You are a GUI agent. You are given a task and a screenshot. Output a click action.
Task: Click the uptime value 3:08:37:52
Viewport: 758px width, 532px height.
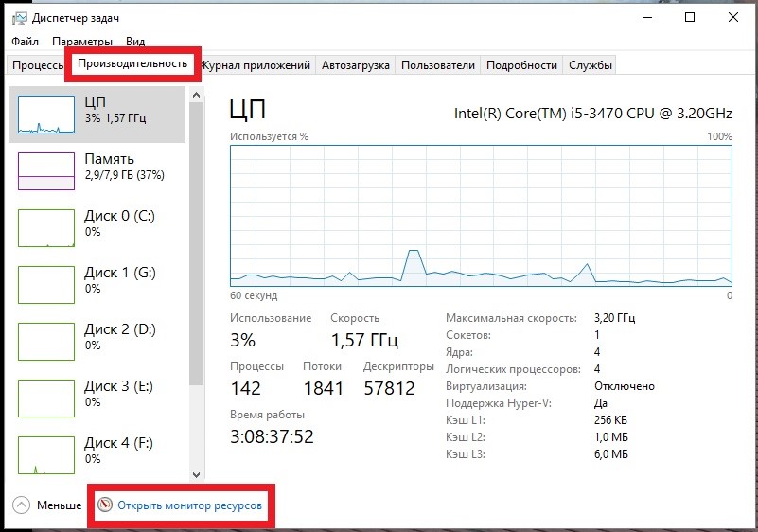pos(272,436)
